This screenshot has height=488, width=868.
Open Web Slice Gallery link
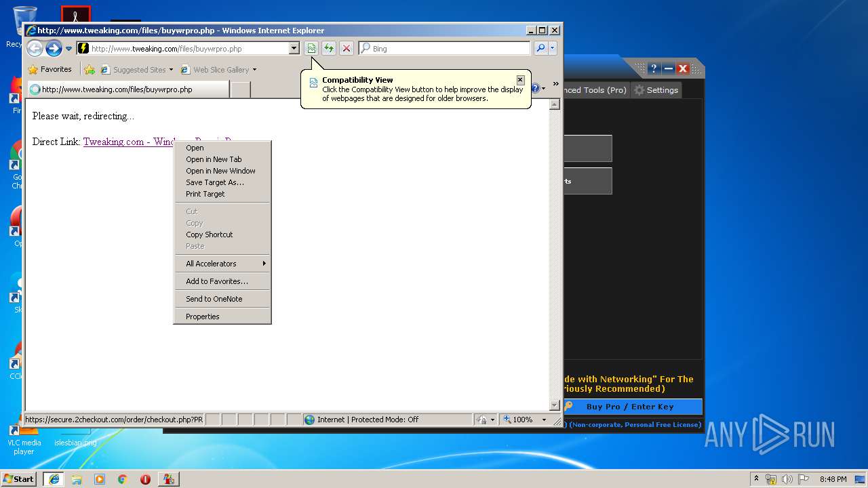pyautogui.click(x=214, y=69)
